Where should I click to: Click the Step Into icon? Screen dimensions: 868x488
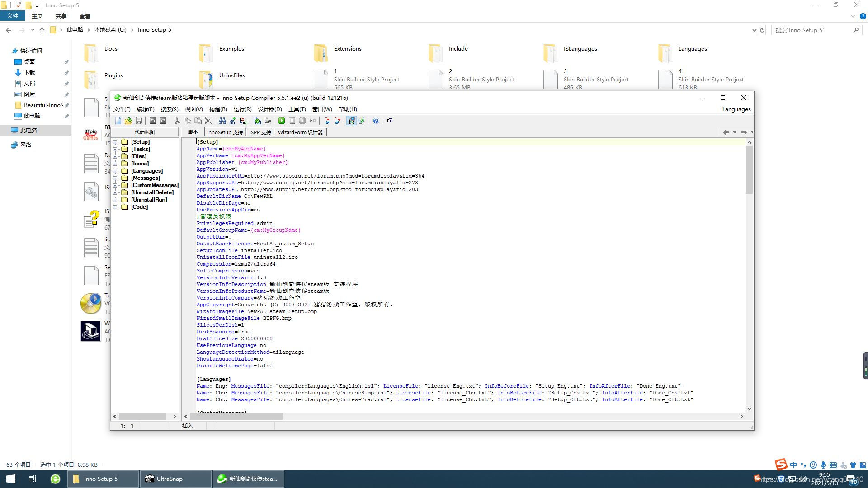coord(327,121)
